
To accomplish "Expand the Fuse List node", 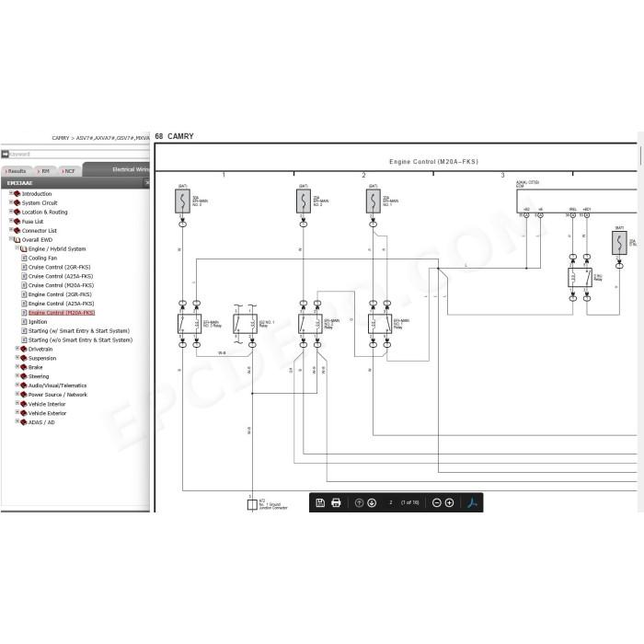I will click(x=11, y=221).
